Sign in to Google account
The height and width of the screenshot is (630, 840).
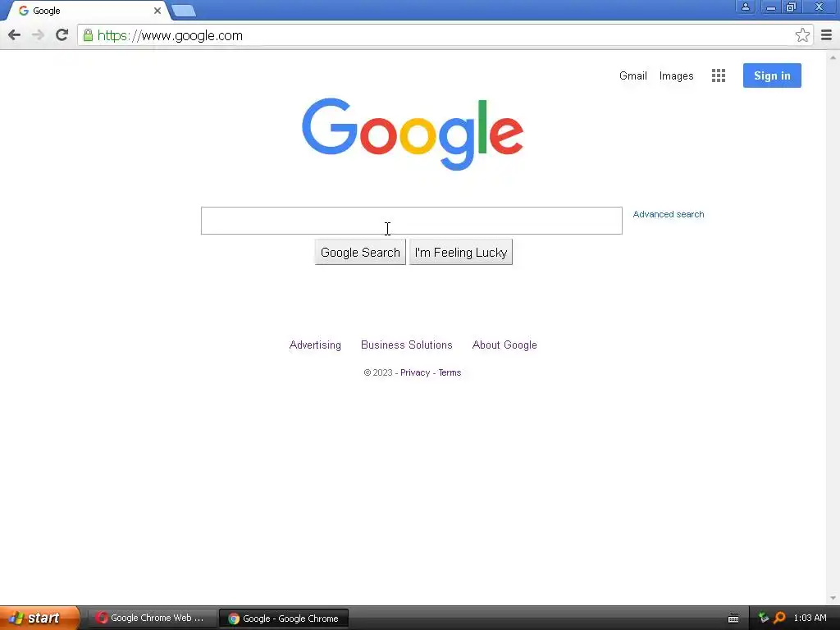point(772,75)
